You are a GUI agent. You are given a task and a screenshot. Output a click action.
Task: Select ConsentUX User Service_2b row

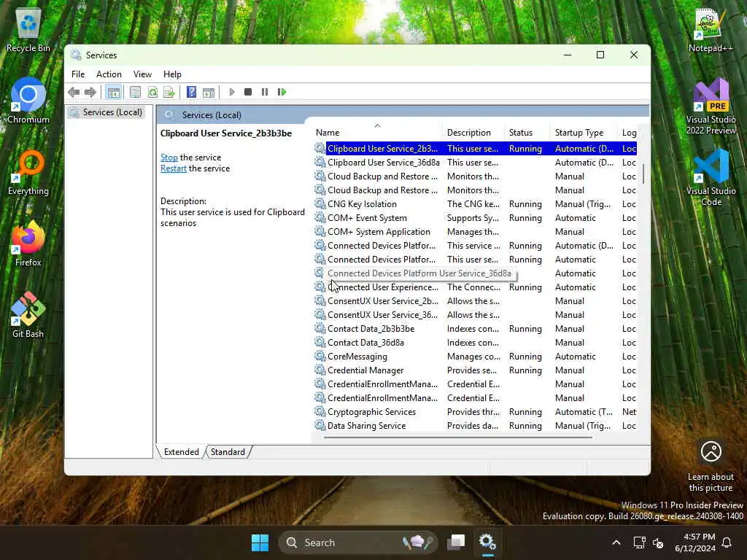(x=476, y=301)
